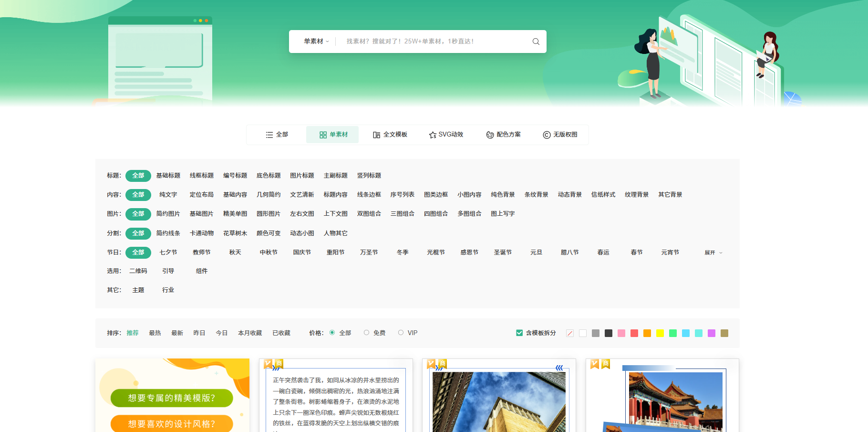Click the search magnifier icon
The height and width of the screenshot is (432, 868).
tap(536, 42)
